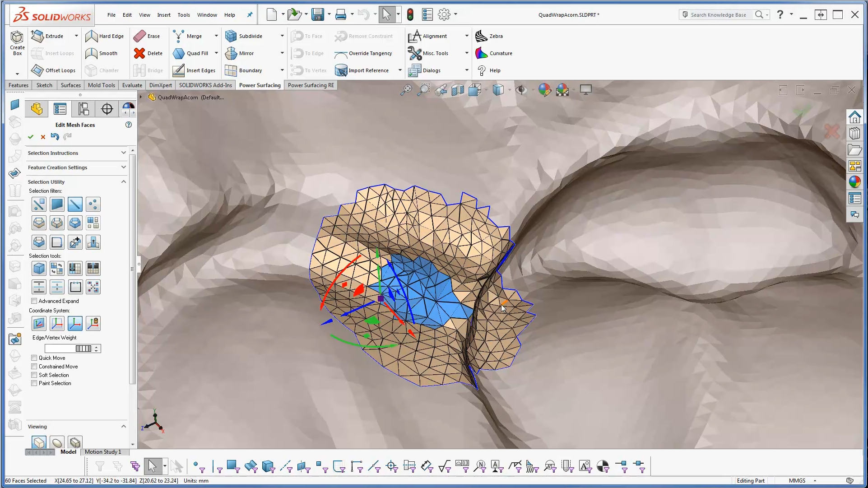The width and height of the screenshot is (868, 488).
Task: Open the Boundary tool
Action: pos(244,70)
